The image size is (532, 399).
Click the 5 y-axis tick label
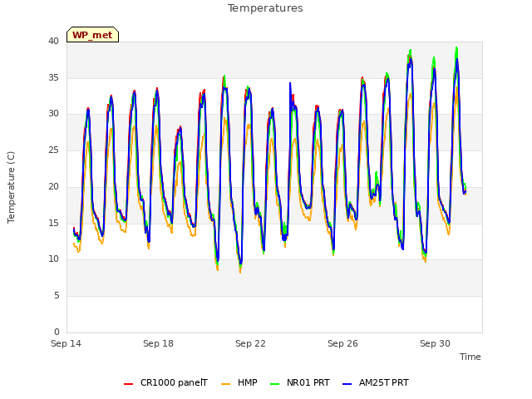coord(57,296)
